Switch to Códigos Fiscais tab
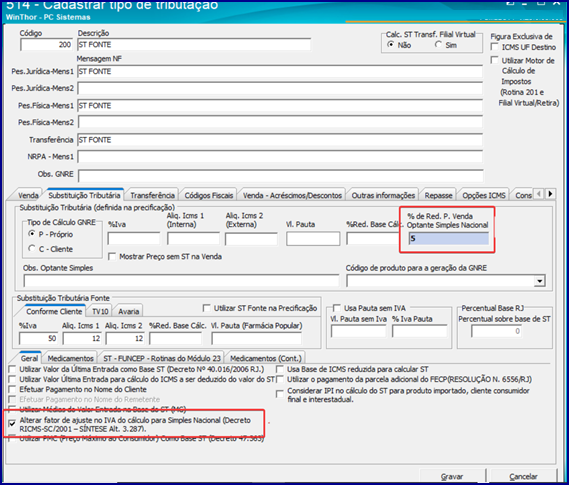This screenshot has width=569, height=485. coord(209,195)
